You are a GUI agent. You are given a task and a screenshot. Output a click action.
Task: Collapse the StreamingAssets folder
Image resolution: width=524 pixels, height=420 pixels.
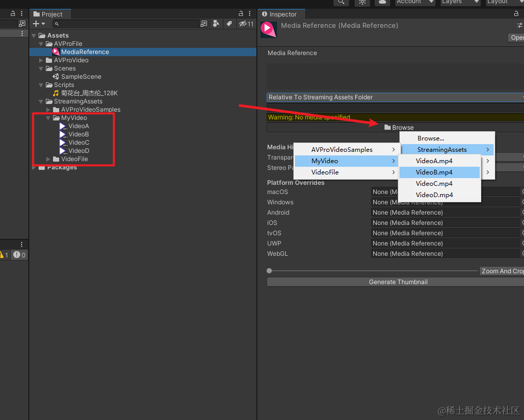click(41, 101)
